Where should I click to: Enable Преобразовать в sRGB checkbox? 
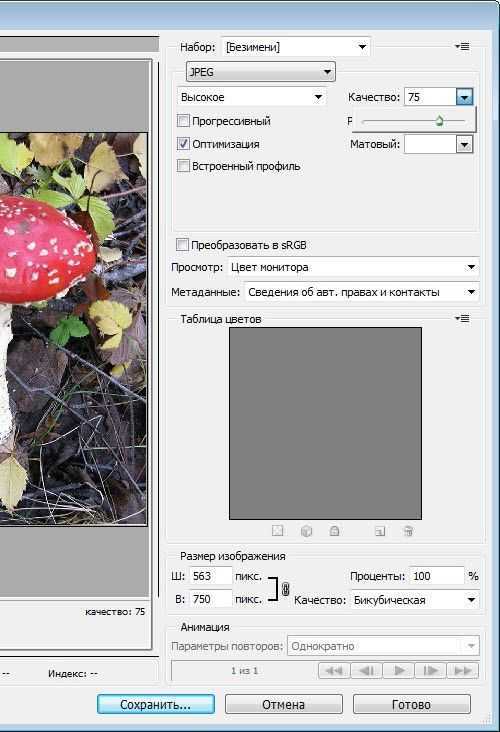point(183,245)
